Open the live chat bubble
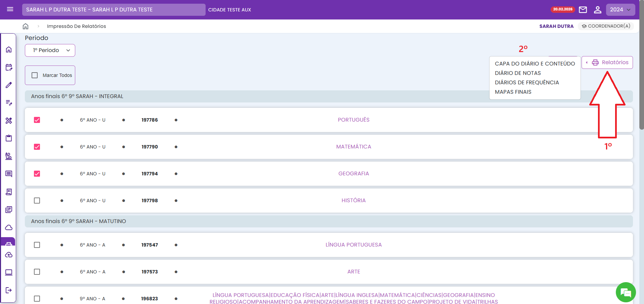 coord(626,292)
